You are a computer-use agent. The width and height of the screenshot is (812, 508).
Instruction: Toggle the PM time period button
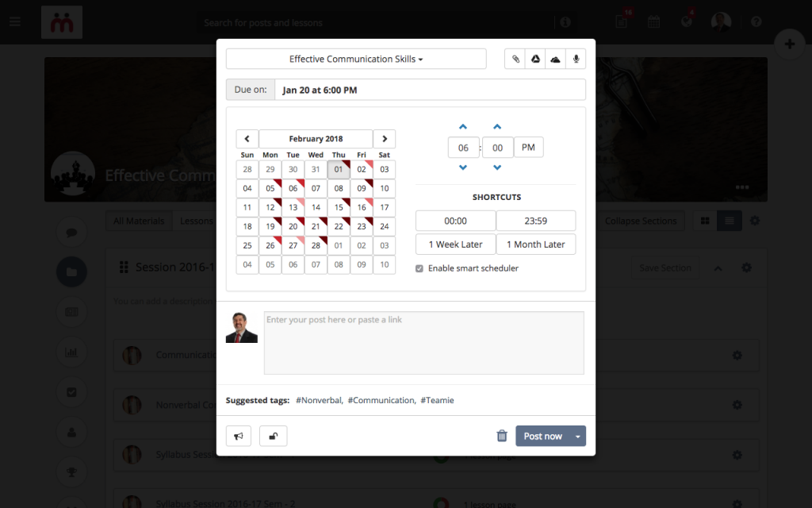(528, 147)
